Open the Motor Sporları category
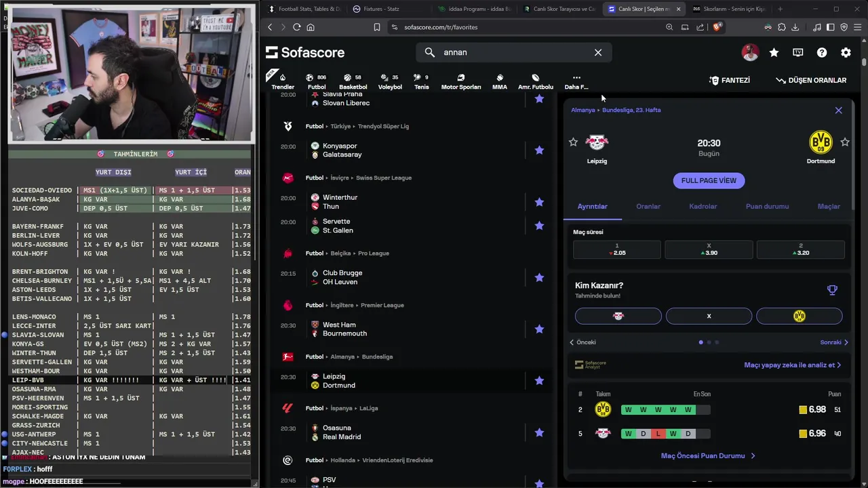 point(461,81)
